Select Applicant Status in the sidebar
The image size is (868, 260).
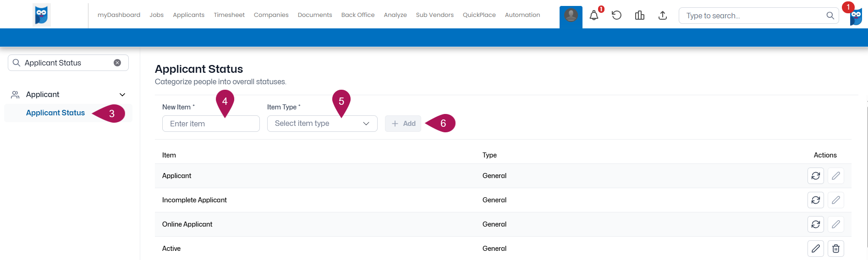(55, 113)
